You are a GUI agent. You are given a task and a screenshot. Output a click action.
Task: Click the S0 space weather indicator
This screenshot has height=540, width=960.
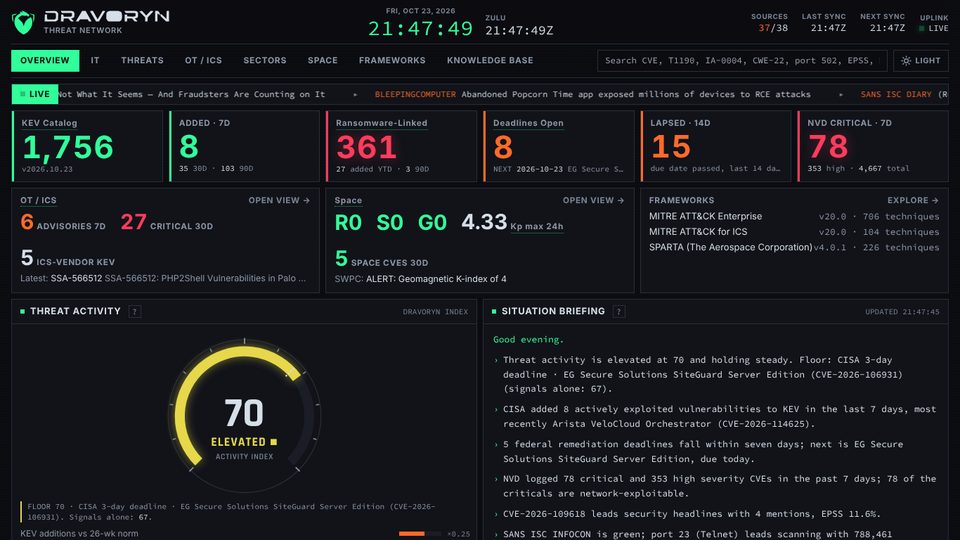[390, 223]
